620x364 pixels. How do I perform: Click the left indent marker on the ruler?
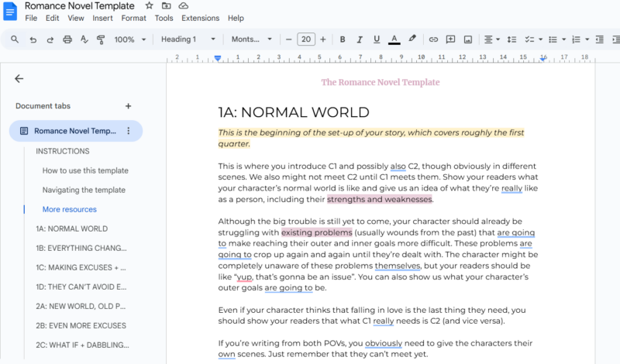click(218, 59)
